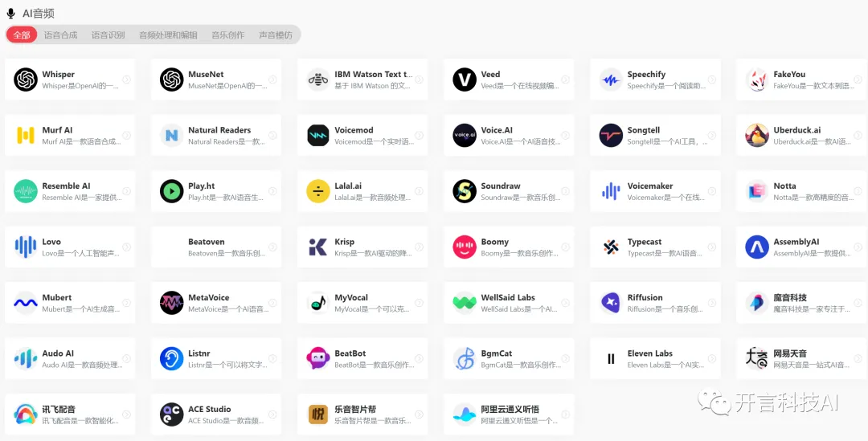Click the Soundraw S logo icon
Image resolution: width=868 pixels, height=441 pixels.
[465, 191]
